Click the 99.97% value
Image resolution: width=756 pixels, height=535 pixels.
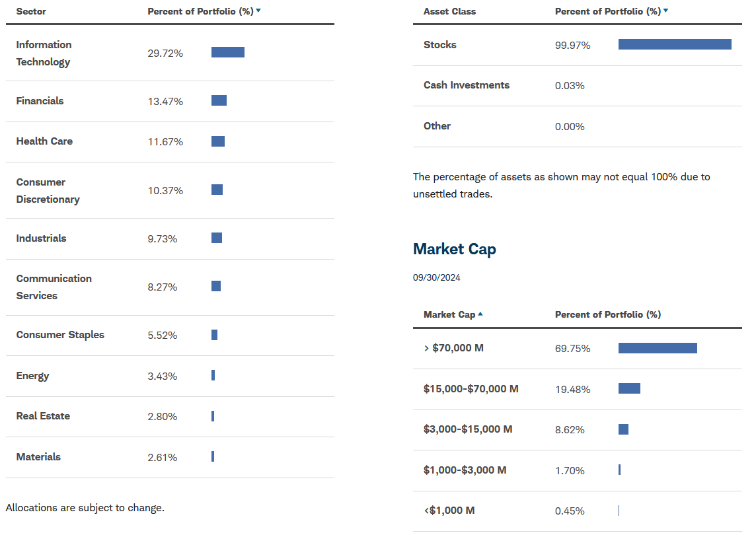tap(572, 46)
